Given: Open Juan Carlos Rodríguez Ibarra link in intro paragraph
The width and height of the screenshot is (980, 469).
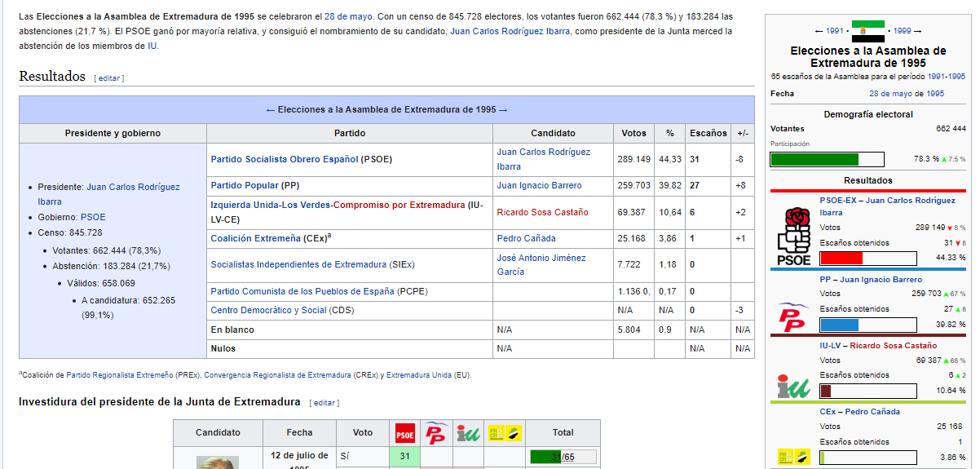Looking at the screenshot, I should click(510, 31).
